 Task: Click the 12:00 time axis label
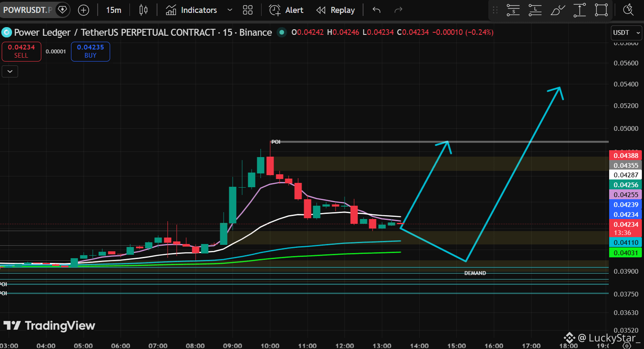pyautogui.click(x=345, y=346)
